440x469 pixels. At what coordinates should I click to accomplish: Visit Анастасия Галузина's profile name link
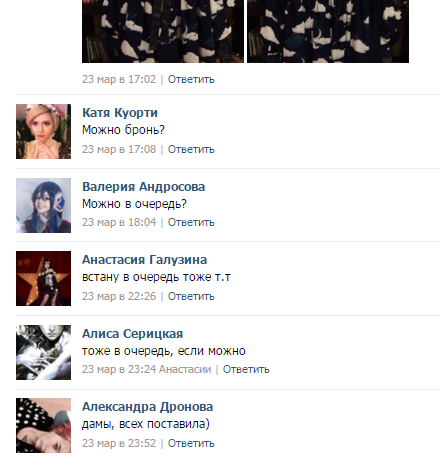click(144, 260)
